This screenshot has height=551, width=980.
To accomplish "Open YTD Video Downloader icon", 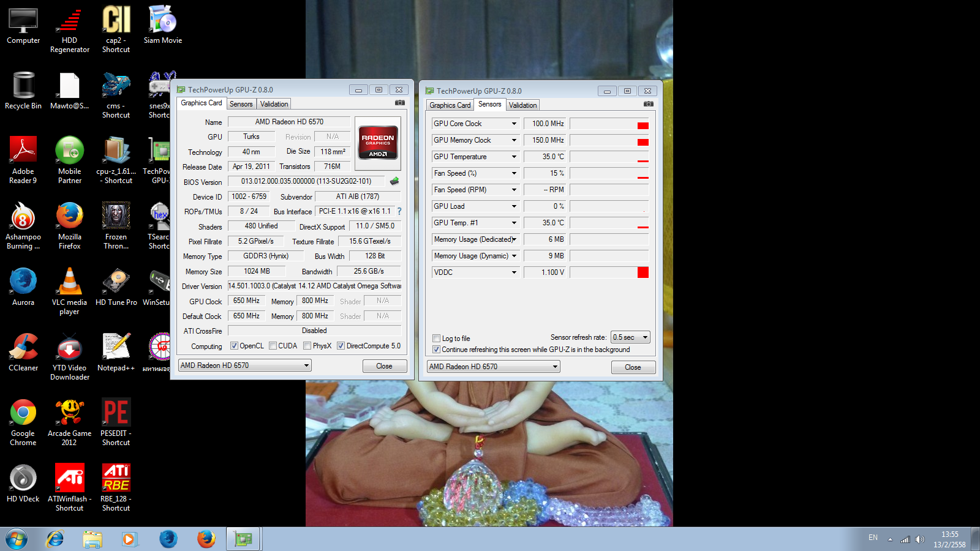I will (70, 357).
